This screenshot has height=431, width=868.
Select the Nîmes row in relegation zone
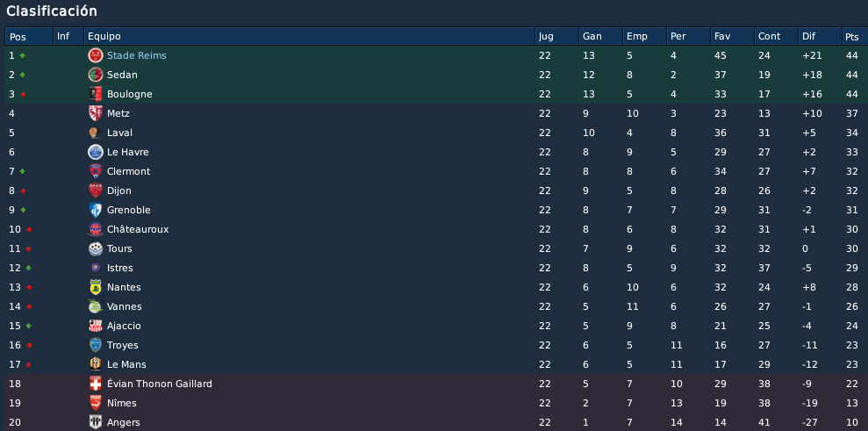point(434,403)
